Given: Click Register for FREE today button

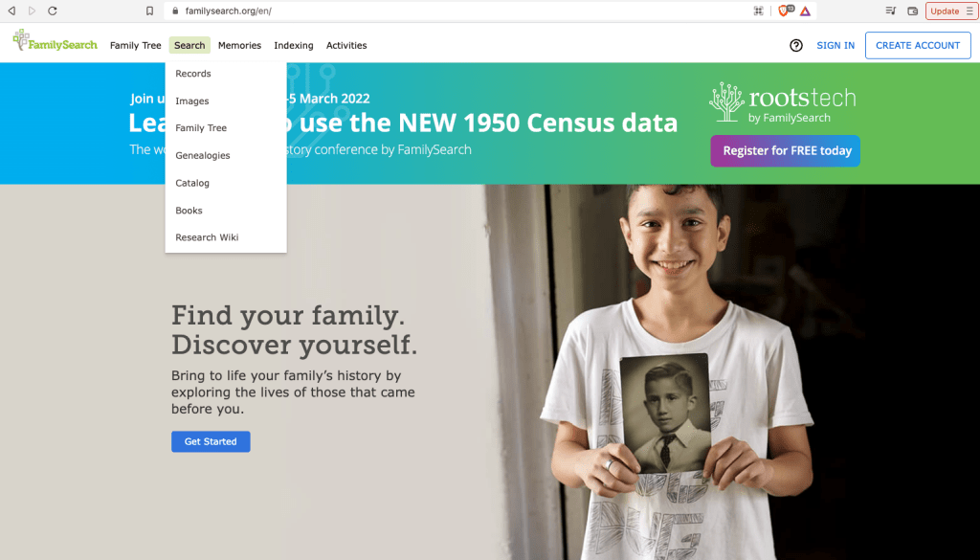Looking at the screenshot, I should [x=785, y=151].
